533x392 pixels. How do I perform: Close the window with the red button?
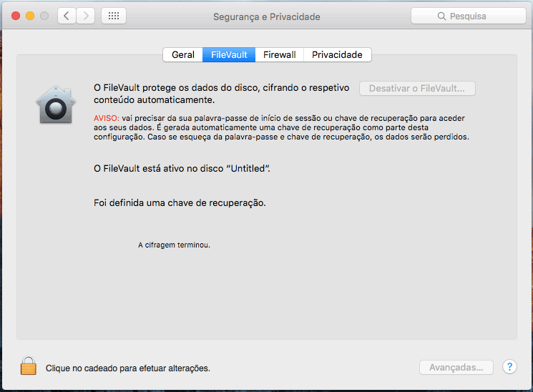pos(16,16)
